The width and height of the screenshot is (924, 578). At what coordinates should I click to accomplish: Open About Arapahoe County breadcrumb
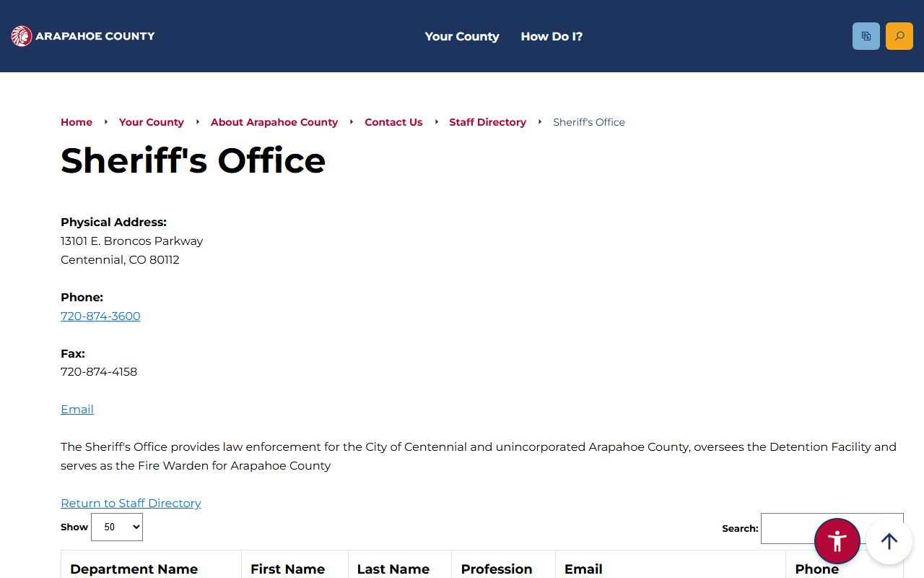pos(274,122)
